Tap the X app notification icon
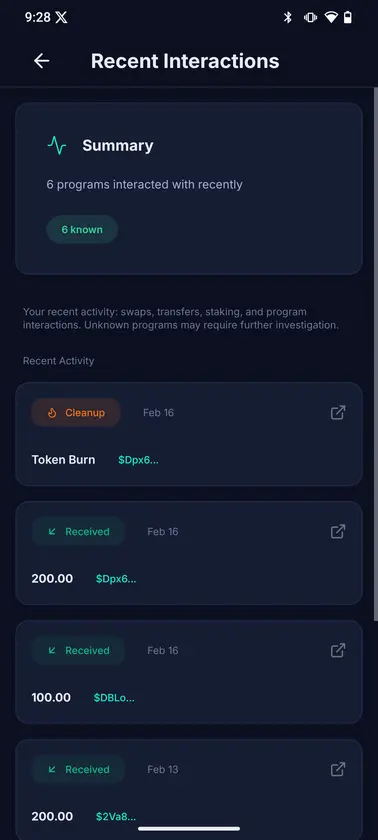This screenshot has height=840, width=378. click(62, 18)
